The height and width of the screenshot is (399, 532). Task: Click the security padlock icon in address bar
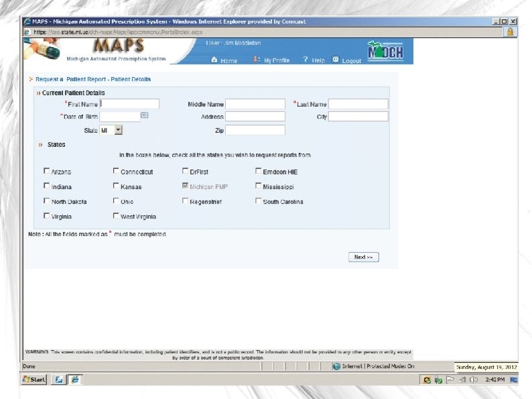(x=510, y=32)
